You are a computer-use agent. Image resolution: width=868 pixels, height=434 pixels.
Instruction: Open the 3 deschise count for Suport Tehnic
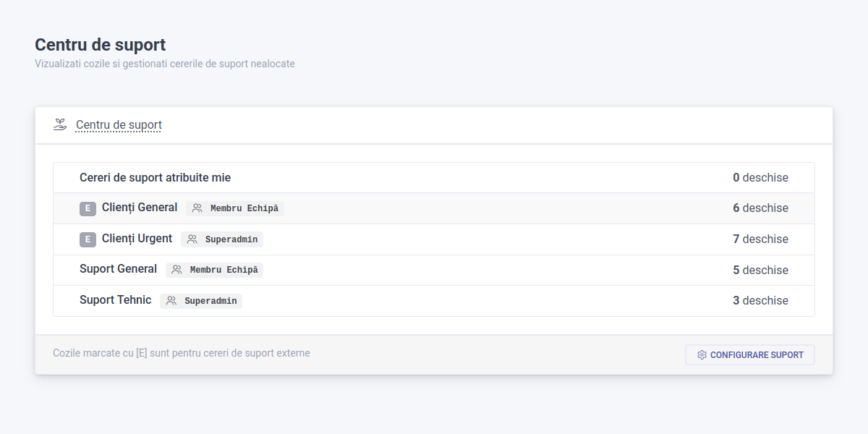click(x=760, y=299)
